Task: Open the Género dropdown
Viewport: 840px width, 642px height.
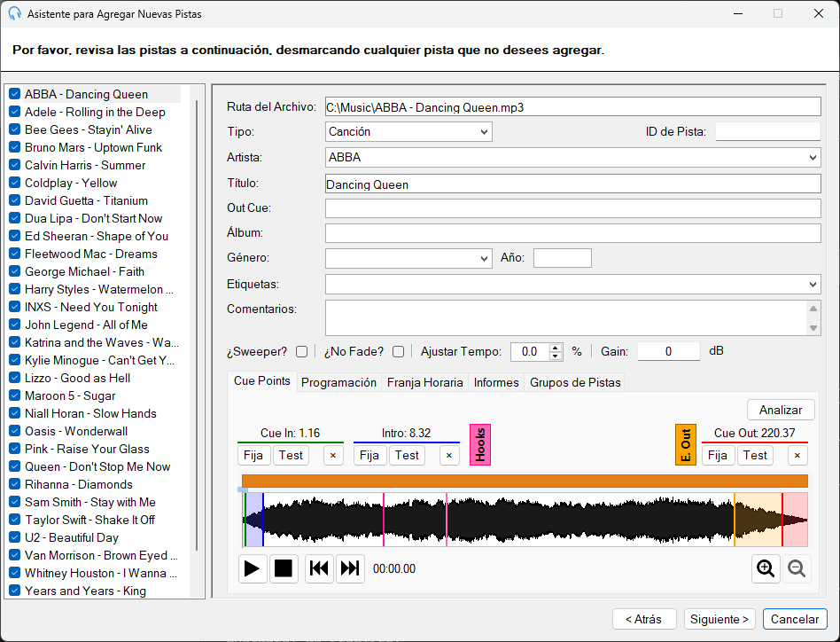Action: pyautogui.click(x=408, y=258)
